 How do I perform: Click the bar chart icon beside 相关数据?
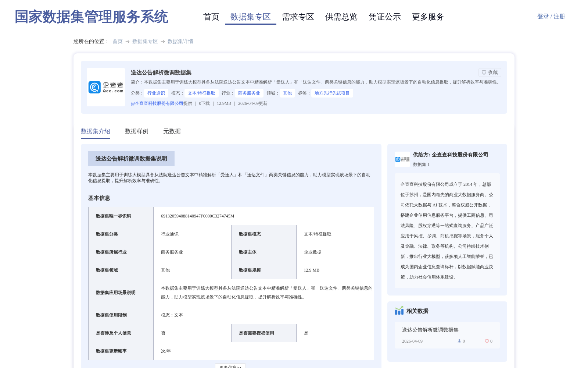pyautogui.click(x=399, y=311)
